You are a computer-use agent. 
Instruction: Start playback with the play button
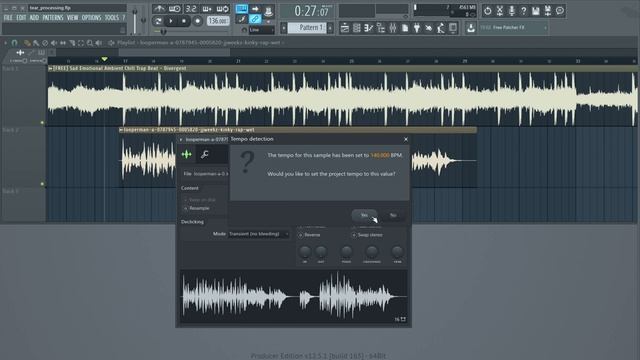point(171,21)
